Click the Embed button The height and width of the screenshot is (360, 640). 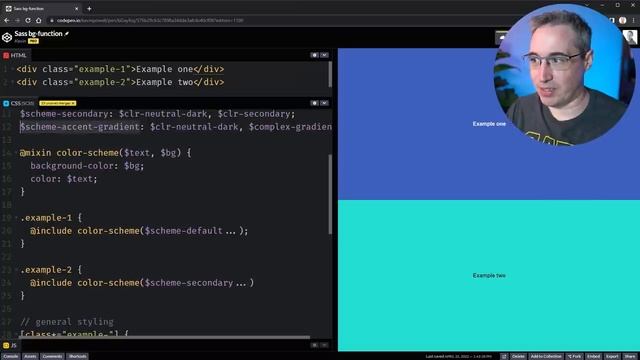593,356
